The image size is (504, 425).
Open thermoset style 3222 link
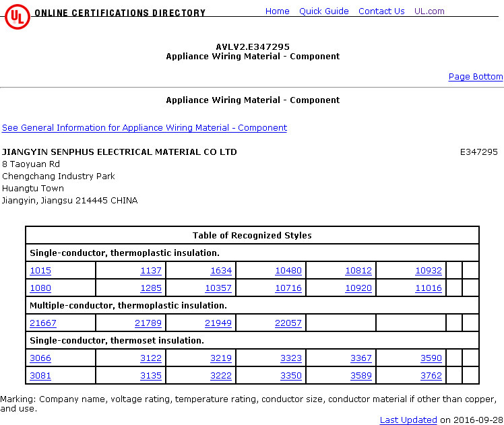(x=221, y=376)
